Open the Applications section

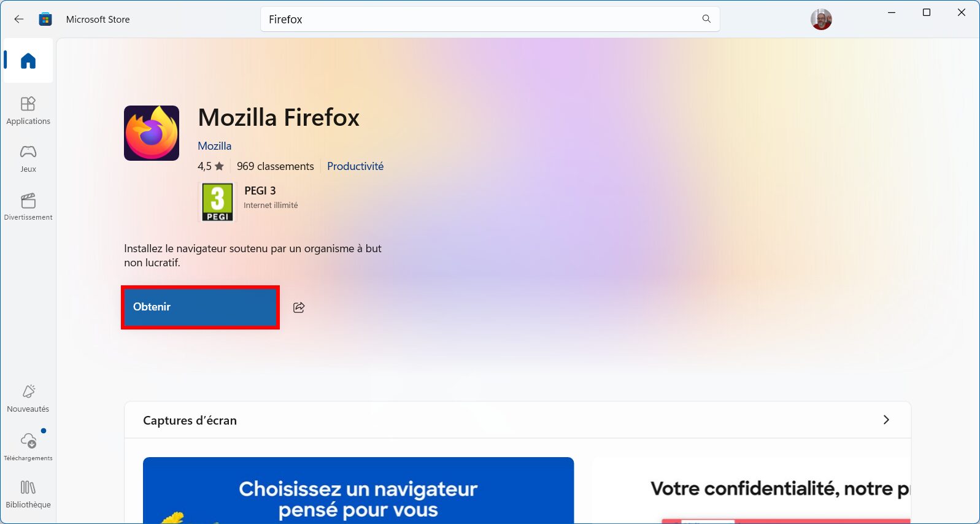tap(28, 111)
